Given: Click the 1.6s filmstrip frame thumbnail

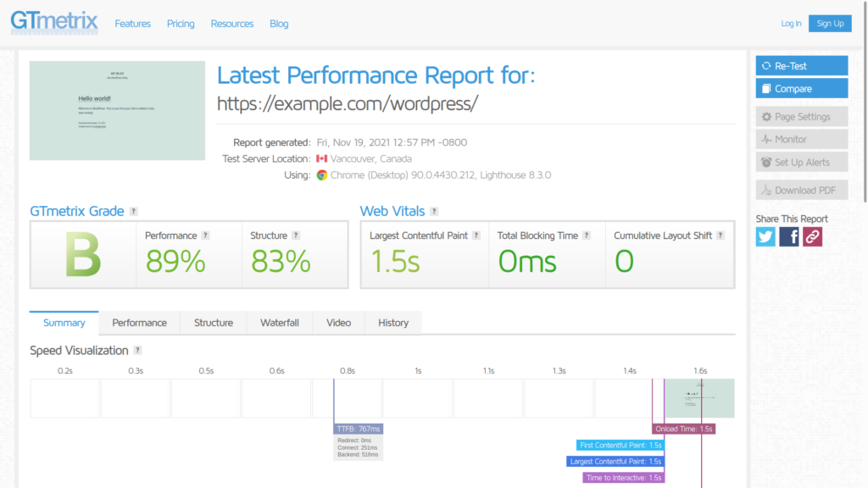Looking at the screenshot, I should pos(699,398).
